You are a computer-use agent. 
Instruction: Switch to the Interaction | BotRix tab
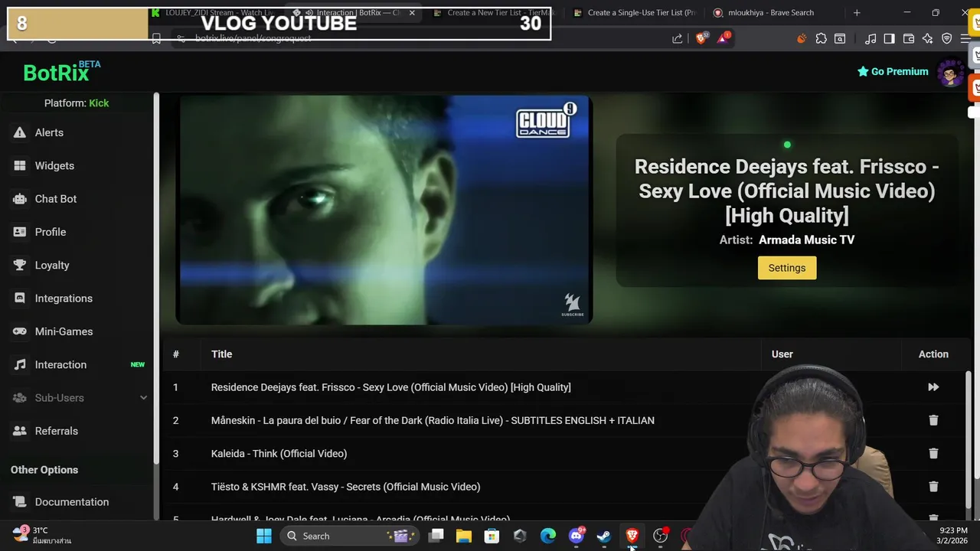point(354,12)
